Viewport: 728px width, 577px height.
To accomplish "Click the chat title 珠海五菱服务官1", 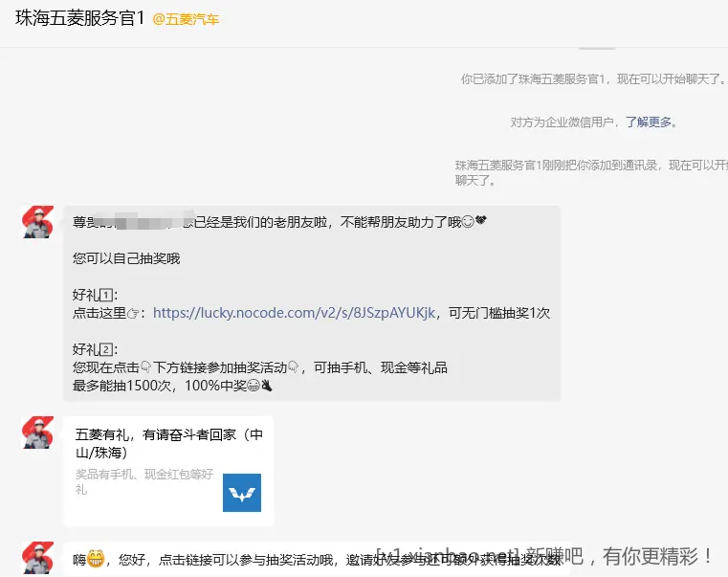I will pos(79,18).
